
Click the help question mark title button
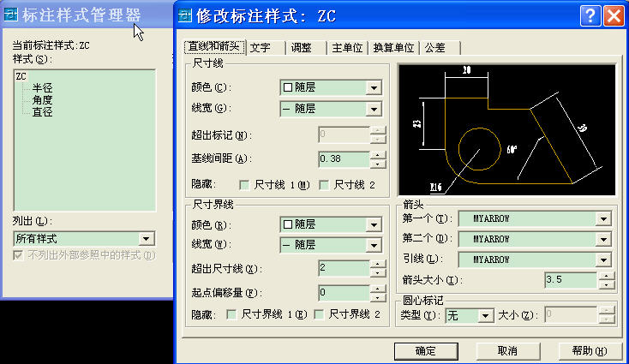pyautogui.click(x=590, y=16)
